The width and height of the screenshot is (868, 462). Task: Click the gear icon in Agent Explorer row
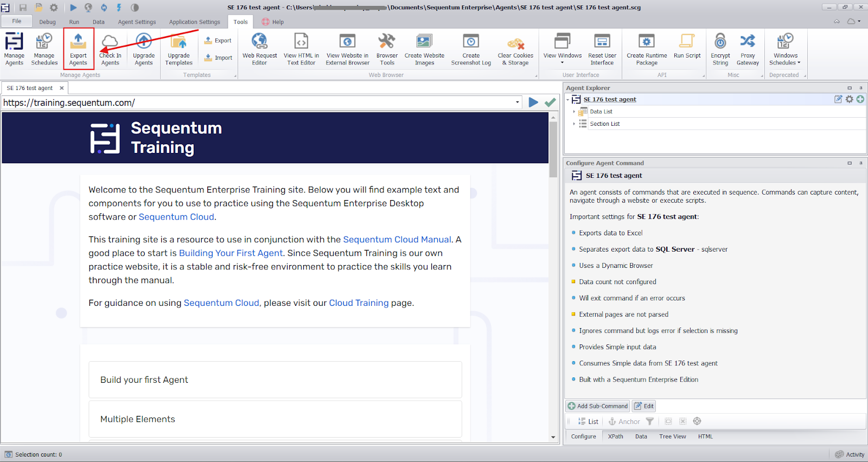click(x=850, y=99)
